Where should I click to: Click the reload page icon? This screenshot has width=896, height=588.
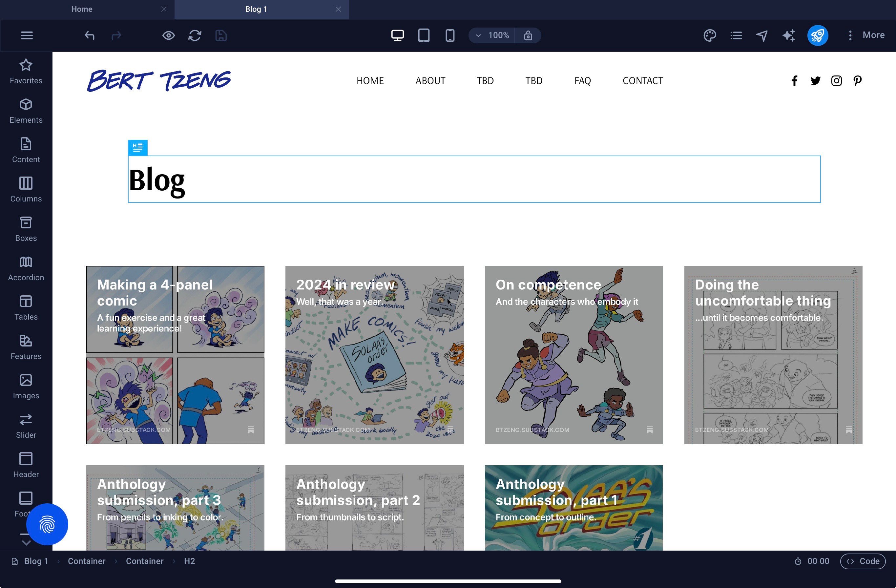(195, 35)
